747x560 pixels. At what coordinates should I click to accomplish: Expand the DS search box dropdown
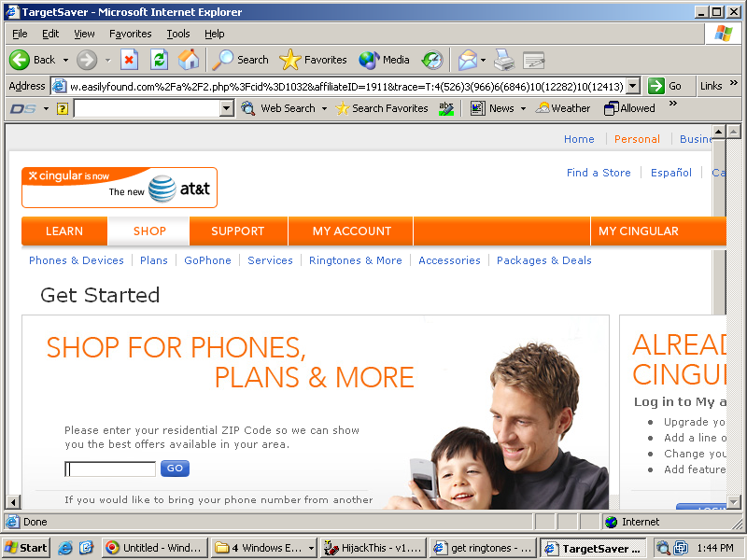227,108
